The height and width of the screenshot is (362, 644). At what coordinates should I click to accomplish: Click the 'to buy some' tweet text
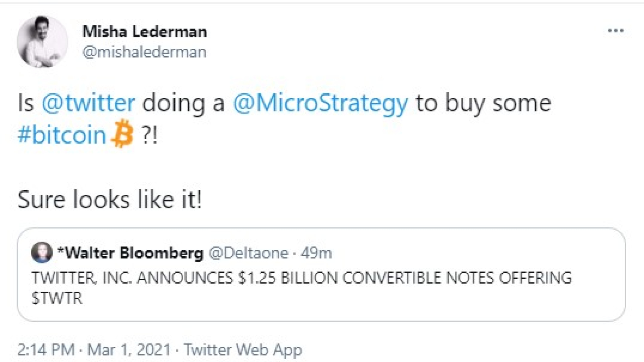(x=483, y=103)
